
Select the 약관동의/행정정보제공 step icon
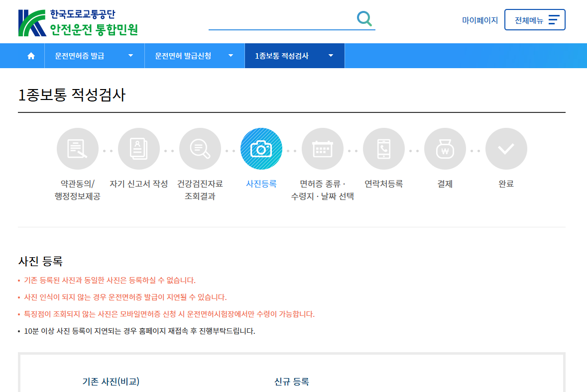78,148
